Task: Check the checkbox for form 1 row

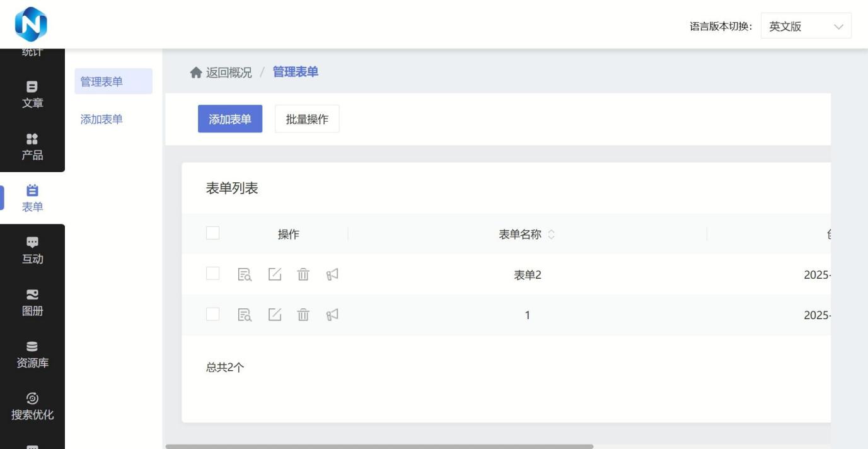Action: tap(213, 314)
